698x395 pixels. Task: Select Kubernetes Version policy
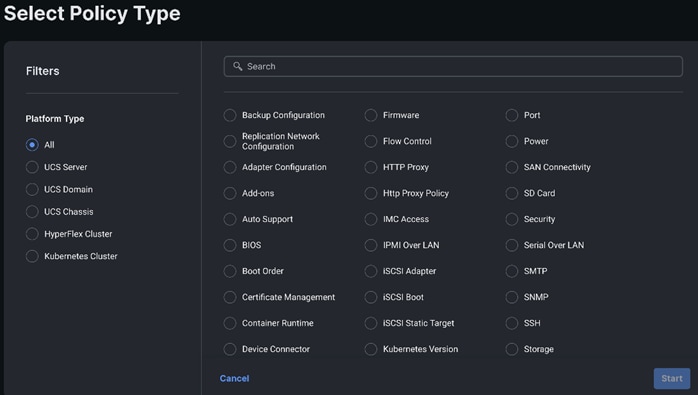(x=371, y=349)
